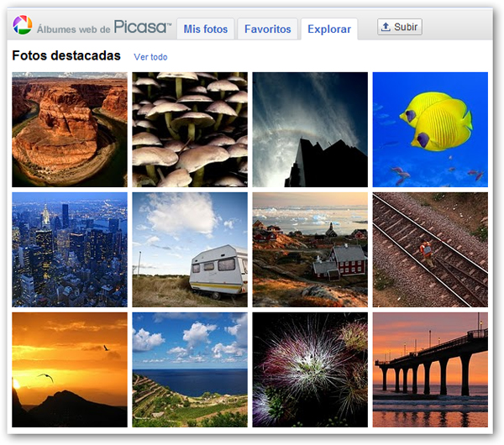
Task: Click the upload arrow icon in Subir
Action: (386, 28)
